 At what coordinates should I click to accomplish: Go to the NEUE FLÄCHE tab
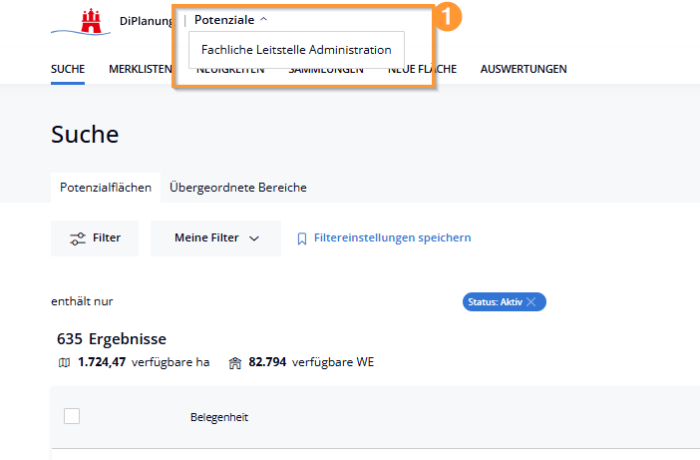[423, 69]
